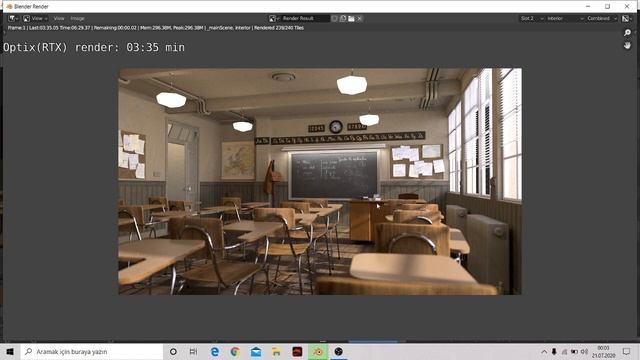The width and height of the screenshot is (640, 360).
Task: Open the Combined render pass dropdown
Action: 602,18
